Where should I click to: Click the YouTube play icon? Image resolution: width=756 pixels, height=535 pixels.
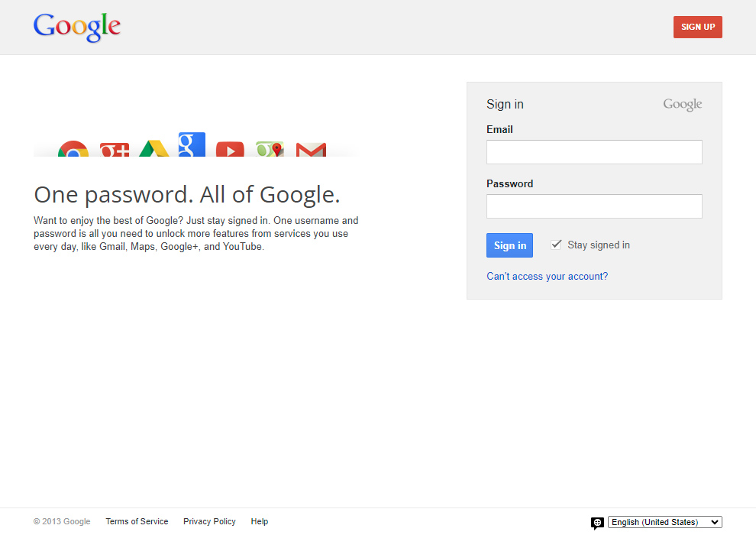230,149
